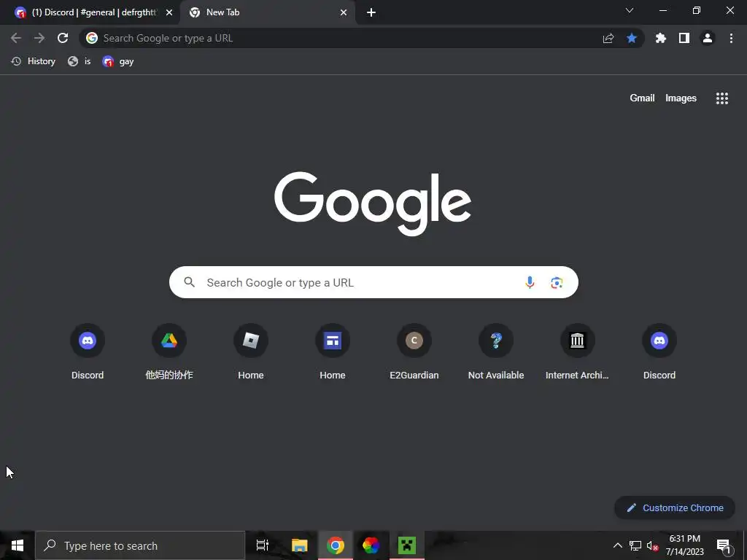Open the Gmail link
The height and width of the screenshot is (560, 747).
tap(642, 98)
